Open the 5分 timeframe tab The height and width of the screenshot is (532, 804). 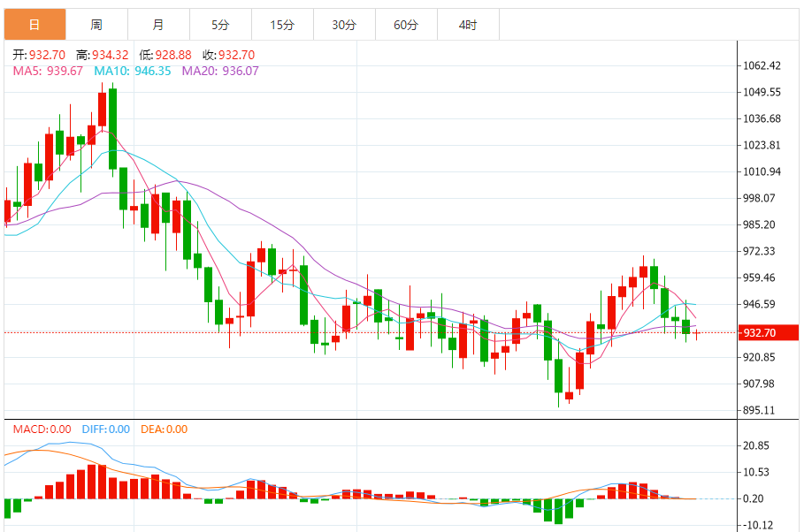pyautogui.click(x=220, y=25)
